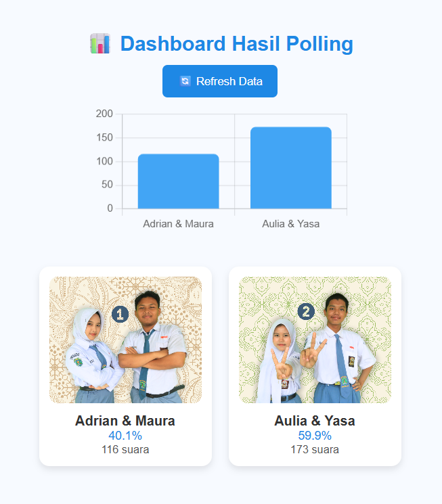Click the refresh arrows icon
This screenshot has width=442, height=504.
(x=185, y=81)
